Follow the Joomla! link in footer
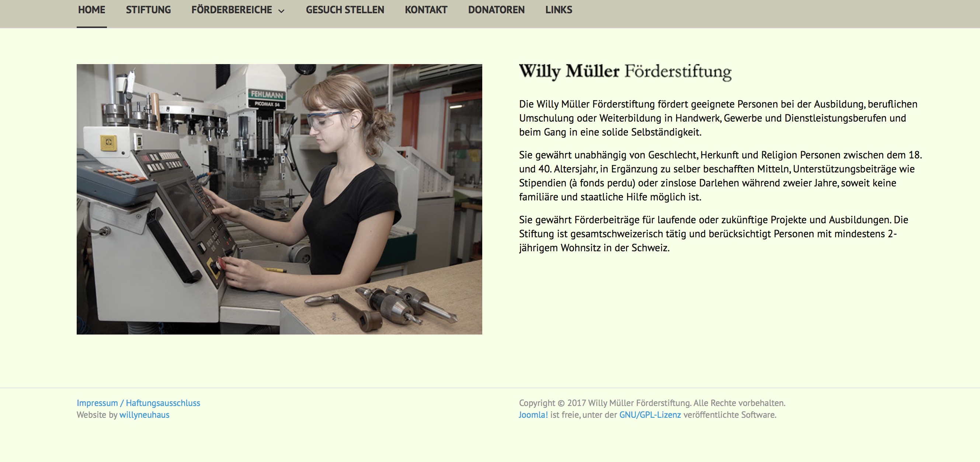980x462 pixels. 533,415
